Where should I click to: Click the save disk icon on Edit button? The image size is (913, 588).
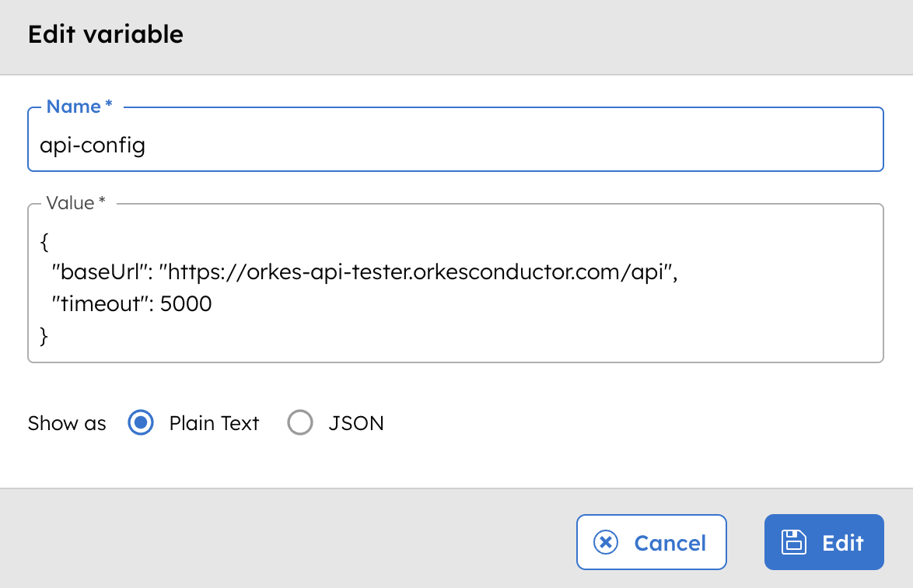click(x=794, y=542)
